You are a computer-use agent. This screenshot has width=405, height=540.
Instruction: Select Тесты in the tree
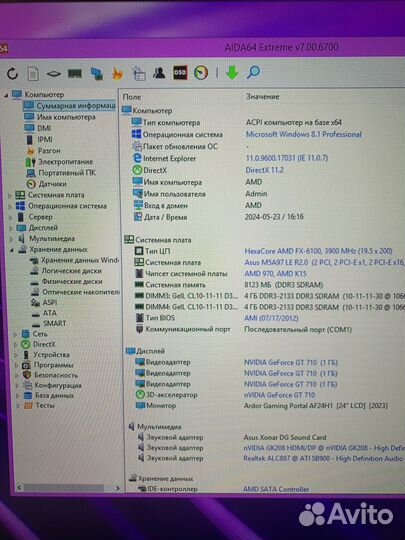tap(45, 405)
